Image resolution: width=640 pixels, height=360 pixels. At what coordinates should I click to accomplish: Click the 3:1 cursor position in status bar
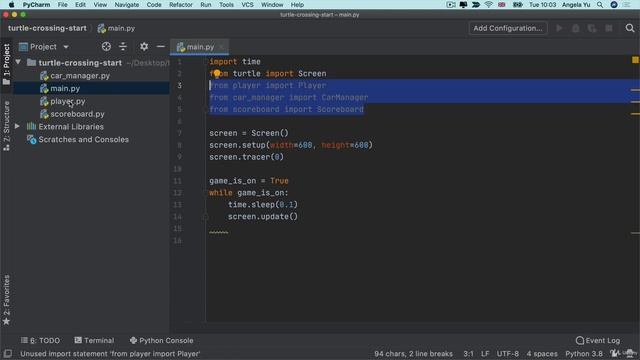tap(468, 353)
